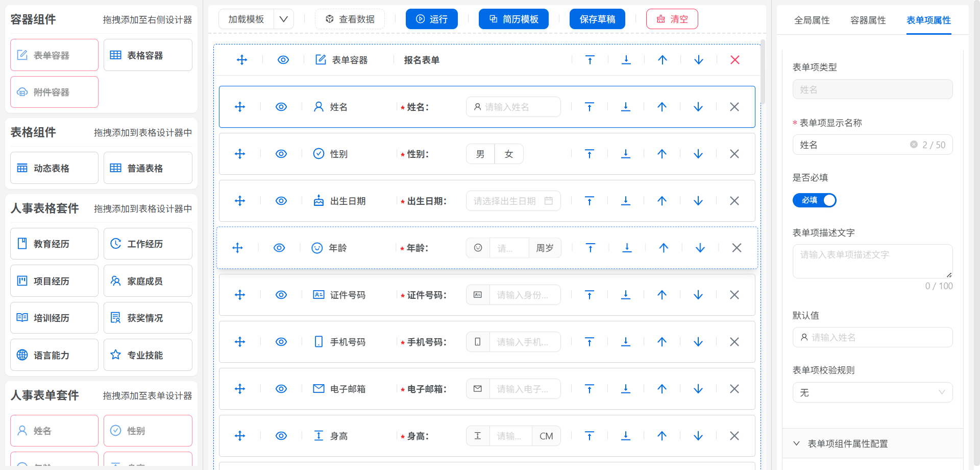Click the 保存草稿 button
The image size is (980, 470).
click(597, 19)
